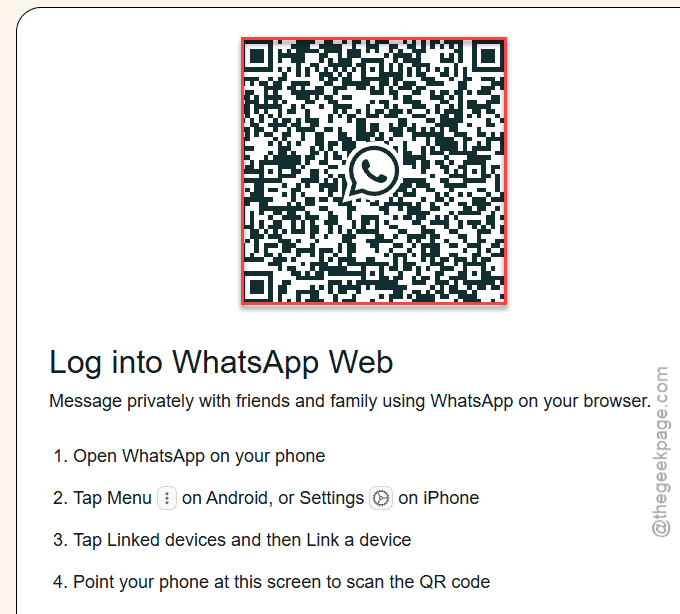Click the iPhone Settings gear icon
680x614 pixels.
(381, 498)
